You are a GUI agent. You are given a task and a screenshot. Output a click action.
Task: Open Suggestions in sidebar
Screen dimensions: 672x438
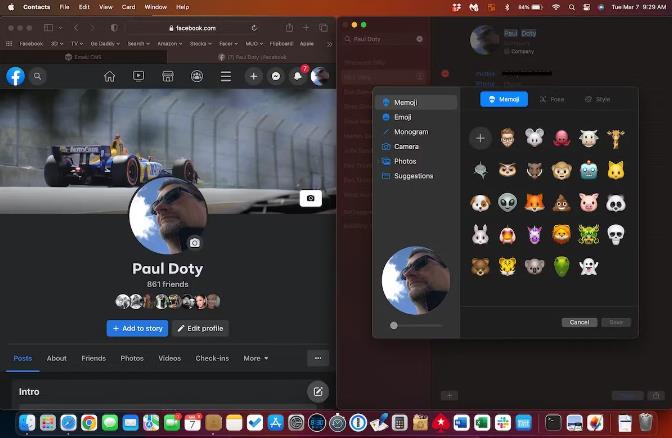[416, 176]
